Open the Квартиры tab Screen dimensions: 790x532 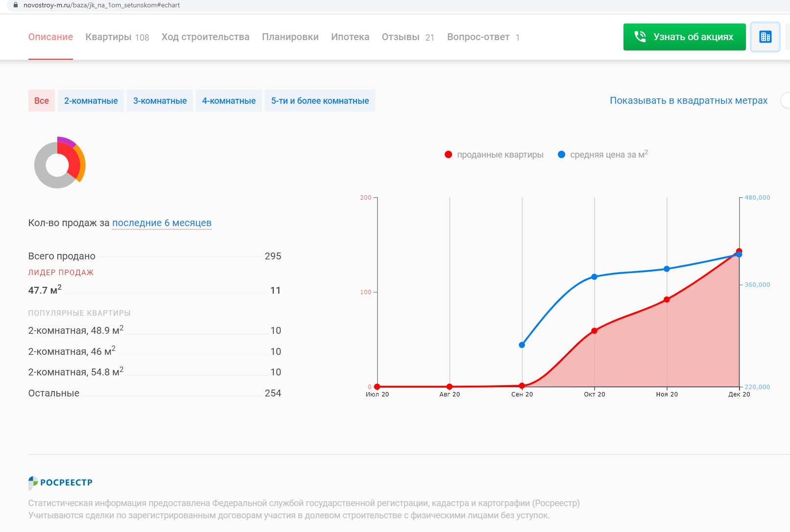(x=117, y=37)
